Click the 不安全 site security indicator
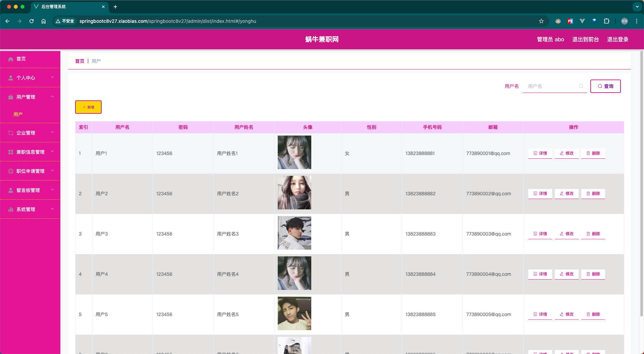The image size is (644, 354). (x=65, y=21)
